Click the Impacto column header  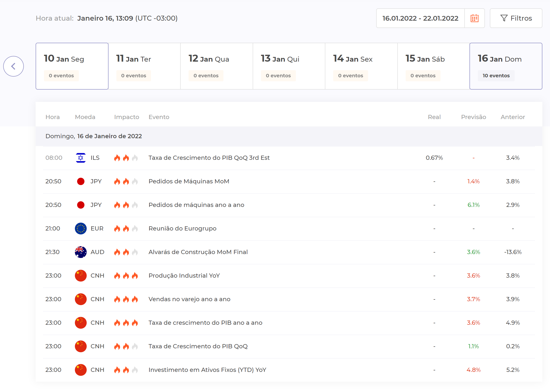pos(126,117)
